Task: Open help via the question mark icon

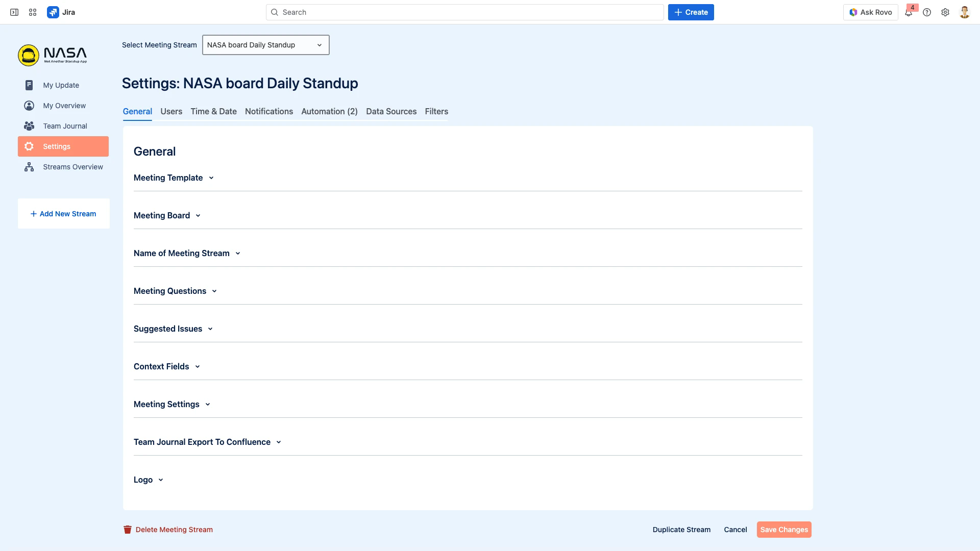Action: pyautogui.click(x=927, y=12)
